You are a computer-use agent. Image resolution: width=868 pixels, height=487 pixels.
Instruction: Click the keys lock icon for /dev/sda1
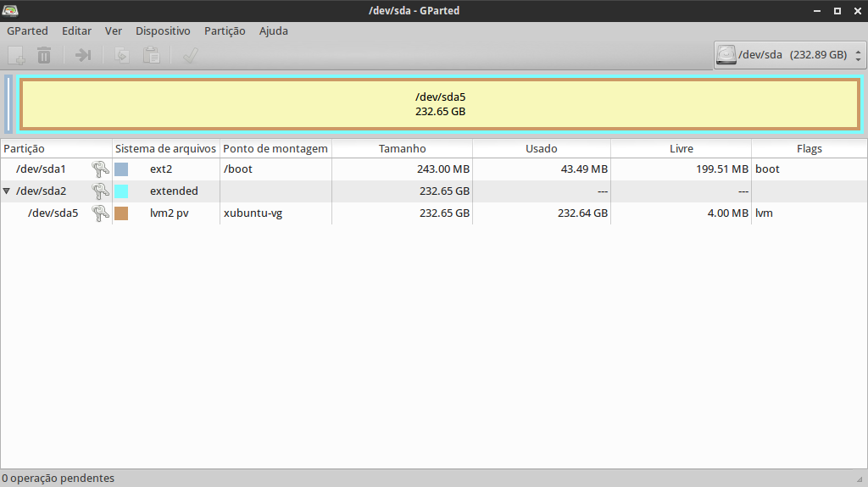click(100, 169)
